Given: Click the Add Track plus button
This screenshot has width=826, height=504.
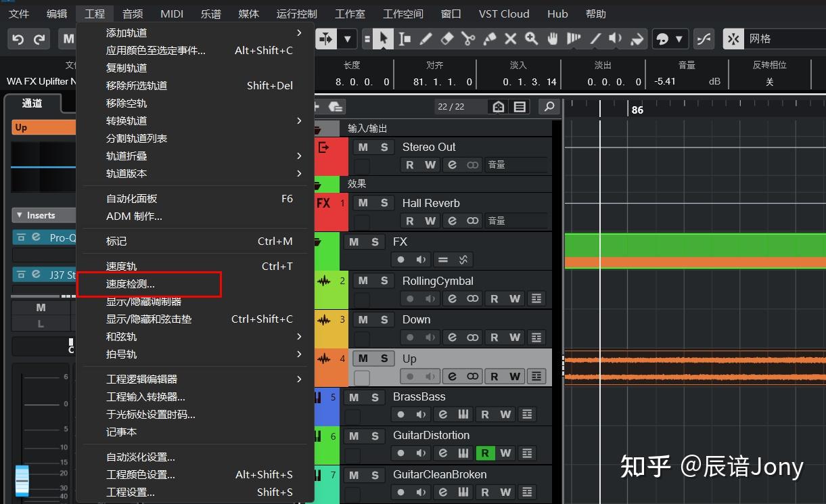Looking at the screenshot, I should pyautogui.click(x=316, y=106).
